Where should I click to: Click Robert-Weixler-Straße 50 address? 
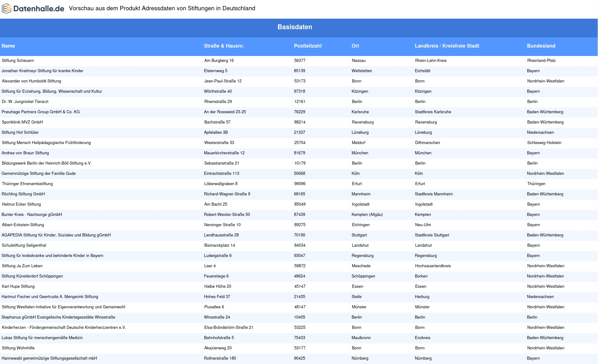click(x=227, y=215)
